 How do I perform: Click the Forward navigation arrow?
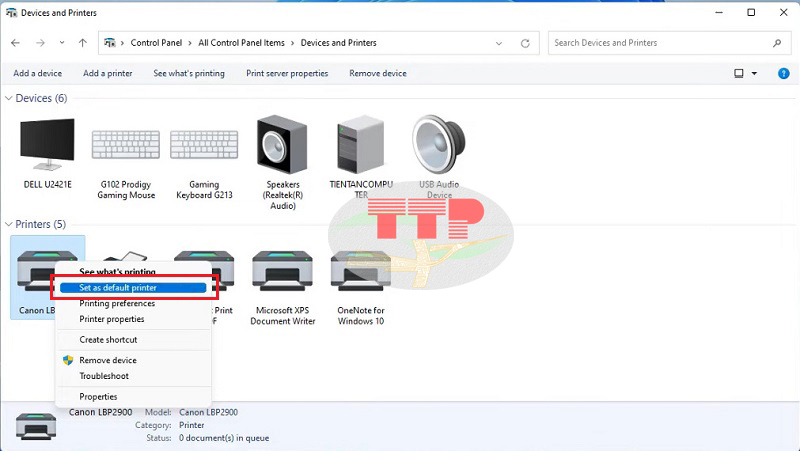[40, 43]
